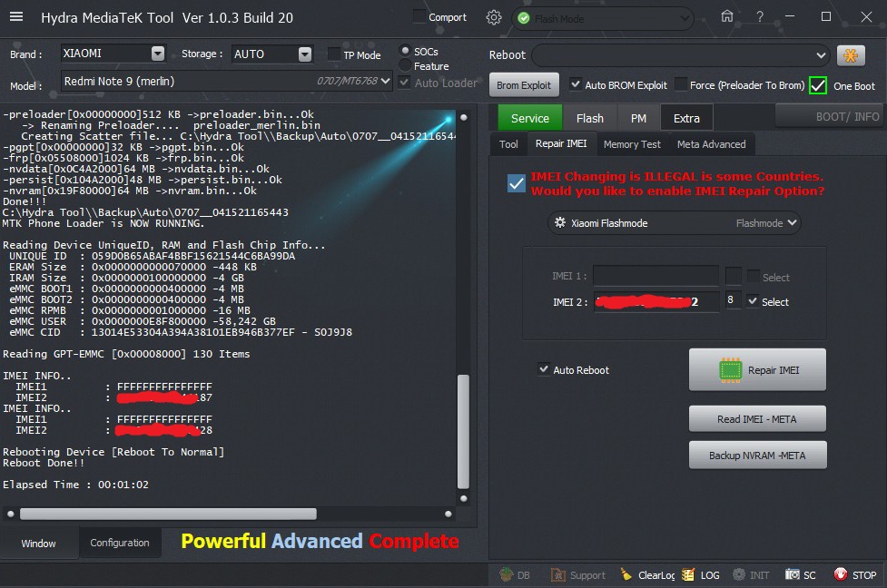The width and height of the screenshot is (887, 588).
Task: Select the SOCs radio button
Action: tap(405, 51)
